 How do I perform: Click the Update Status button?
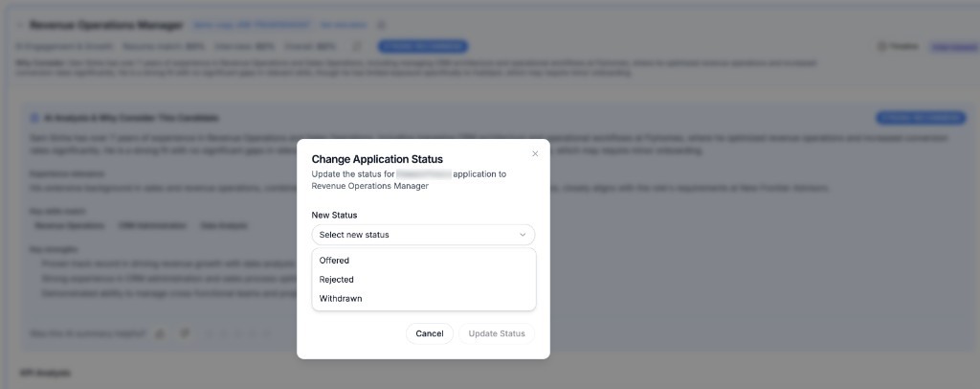click(497, 333)
